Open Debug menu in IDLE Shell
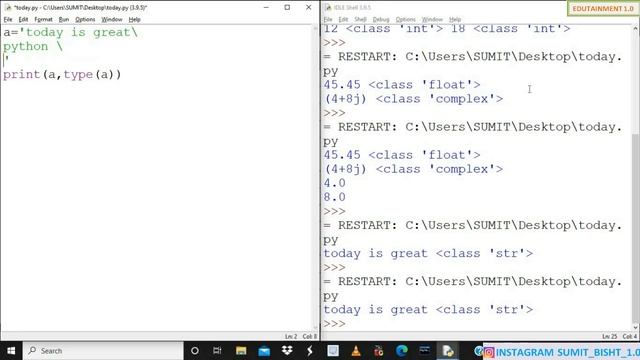The width and height of the screenshot is (640, 360). [x=381, y=19]
